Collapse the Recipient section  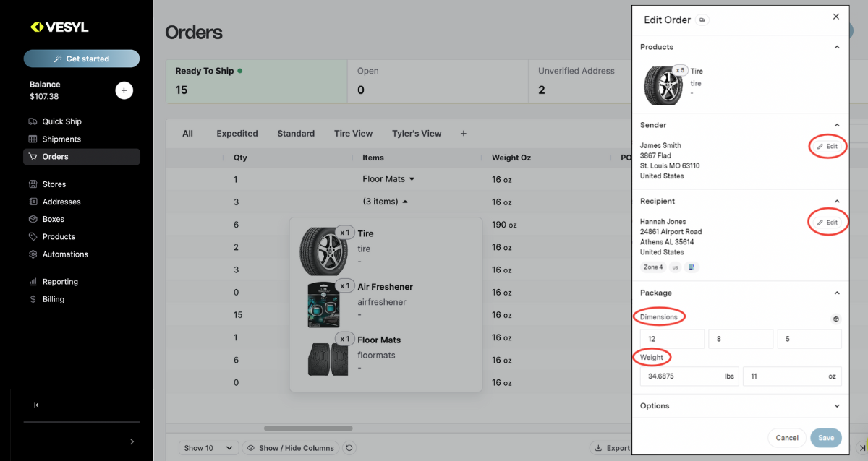pyautogui.click(x=837, y=201)
